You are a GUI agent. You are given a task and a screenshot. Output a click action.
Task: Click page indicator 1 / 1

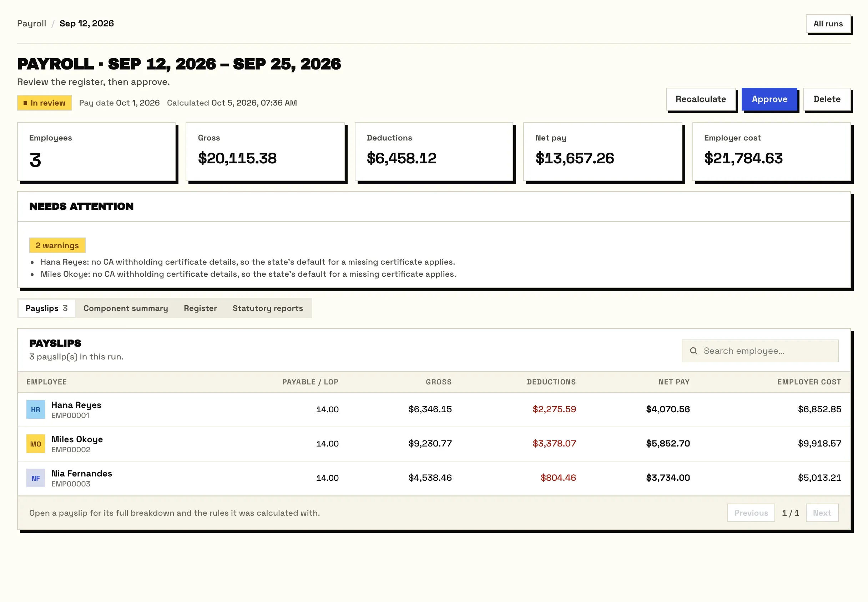[790, 513]
